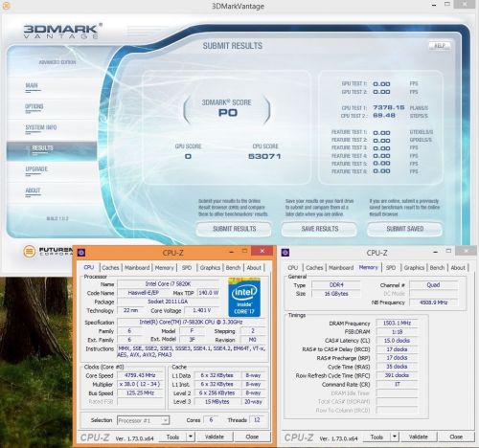Click the CAS# Latency value 15.0 clocks
The width and height of the screenshot is (479, 448).
coord(397,341)
